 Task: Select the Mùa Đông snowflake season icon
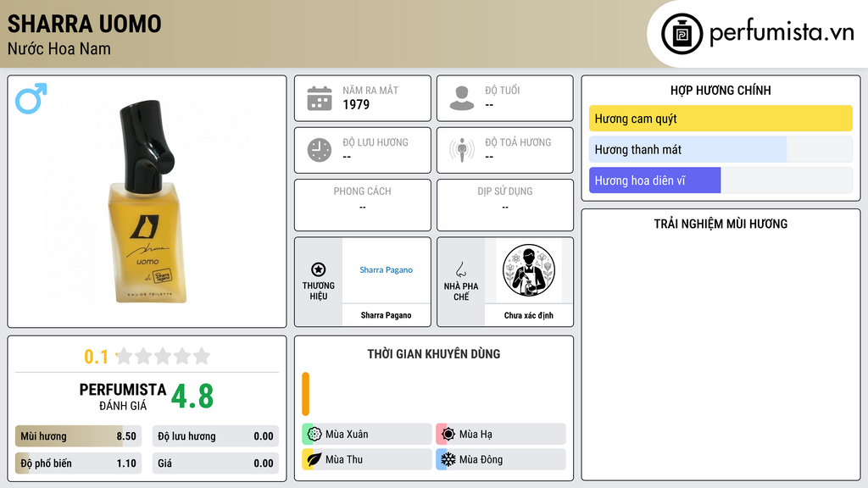point(448,459)
